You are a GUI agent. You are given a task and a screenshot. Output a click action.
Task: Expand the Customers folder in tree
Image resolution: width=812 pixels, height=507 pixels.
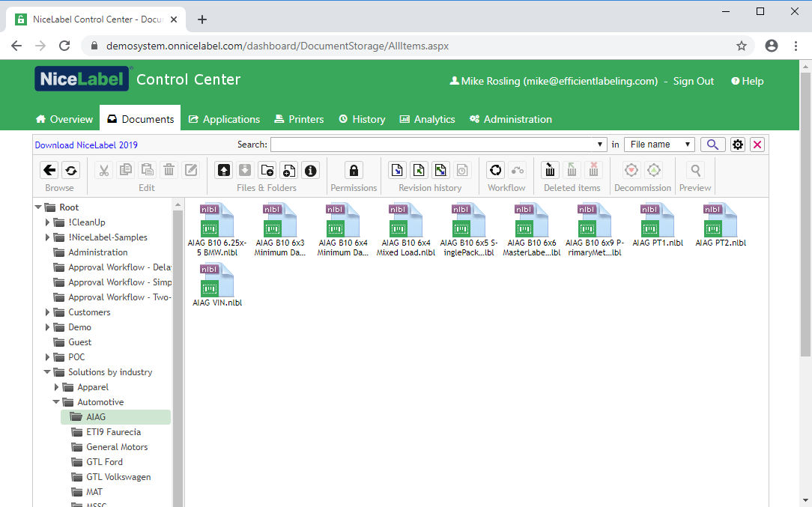pyautogui.click(x=49, y=312)
